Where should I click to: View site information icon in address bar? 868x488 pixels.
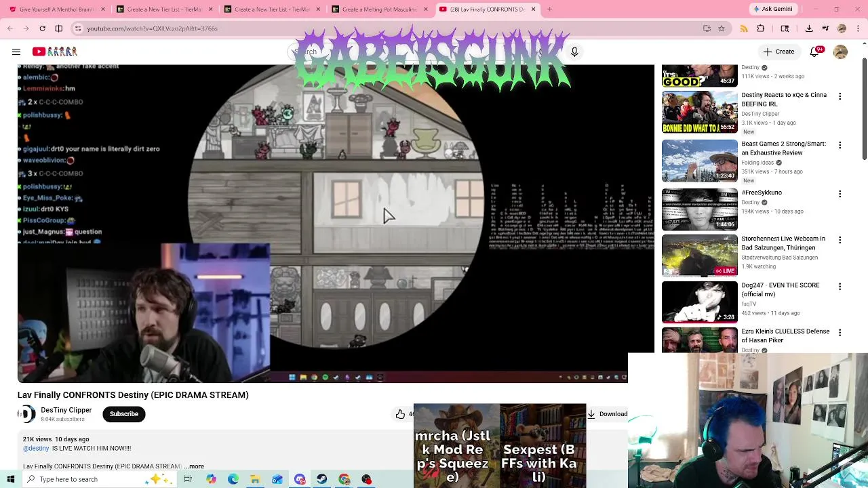click(78, 28)
